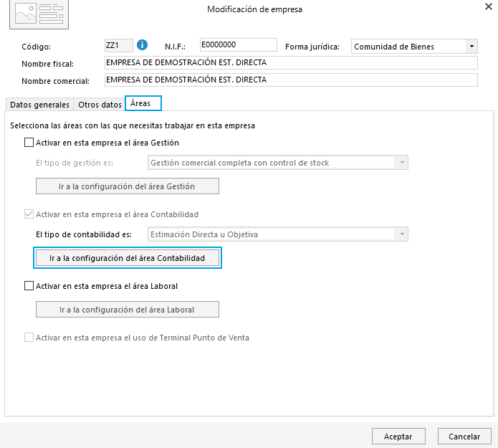Viewport: 498px width, 448px height.
Task: Switch to the Datos generales tab
Action: 39,105
